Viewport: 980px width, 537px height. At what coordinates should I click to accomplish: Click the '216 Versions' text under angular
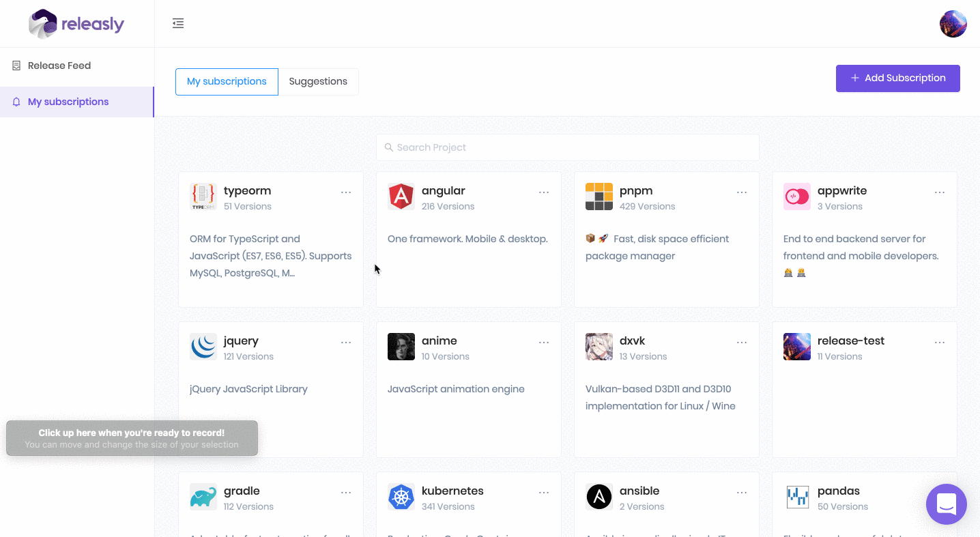tap(448, 207)
